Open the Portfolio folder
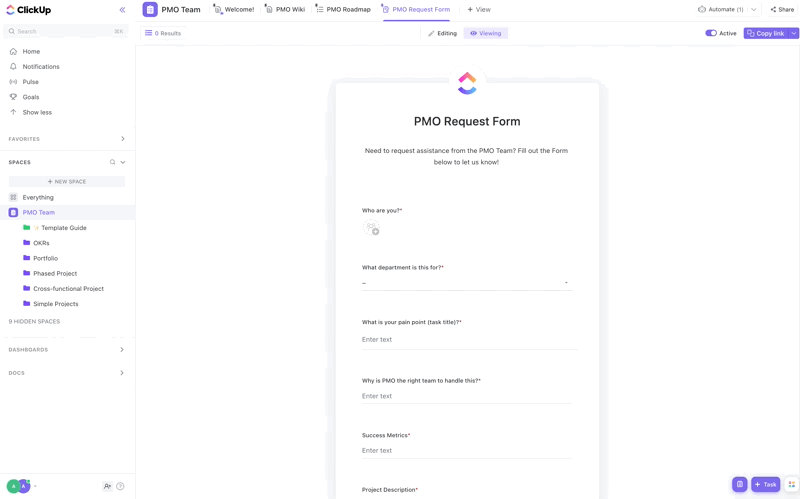 coord(45,258)
